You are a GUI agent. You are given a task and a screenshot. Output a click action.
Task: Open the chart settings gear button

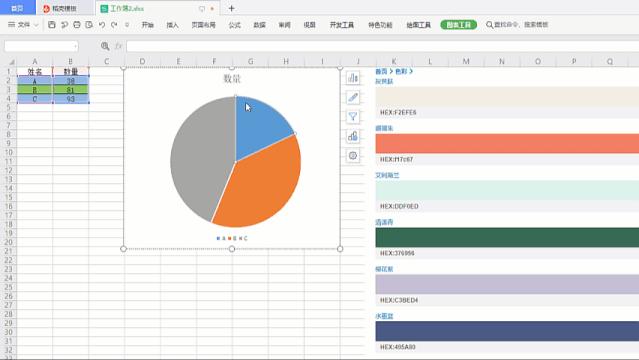pyautogui.click(x=353, y=155)
